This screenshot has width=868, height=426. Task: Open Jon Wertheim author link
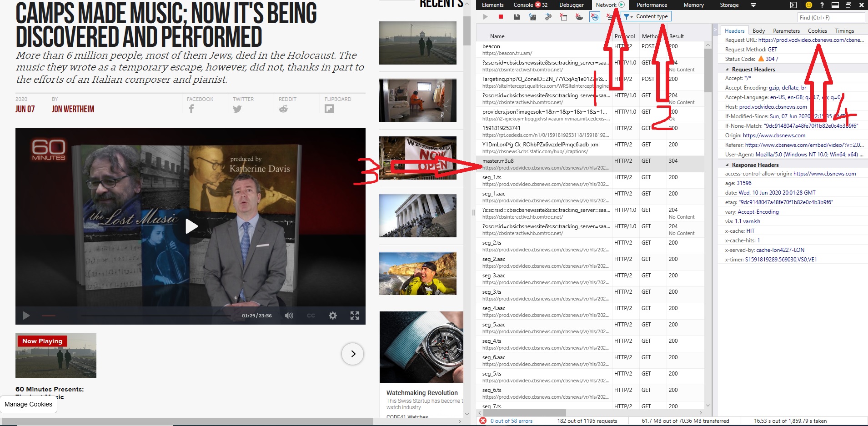73,109
